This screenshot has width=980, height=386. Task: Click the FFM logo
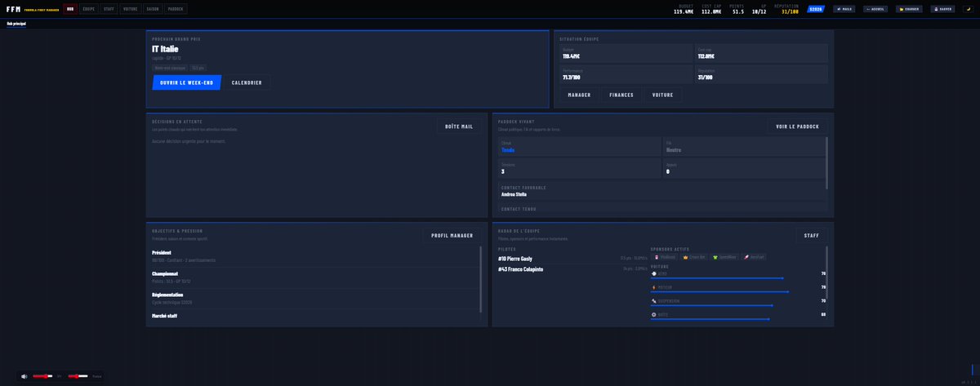click(13, 9)
